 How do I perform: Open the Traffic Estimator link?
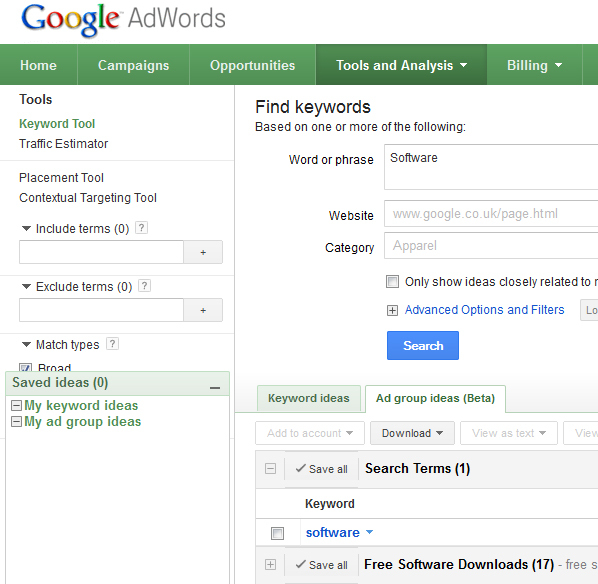(x=63, y=144)
